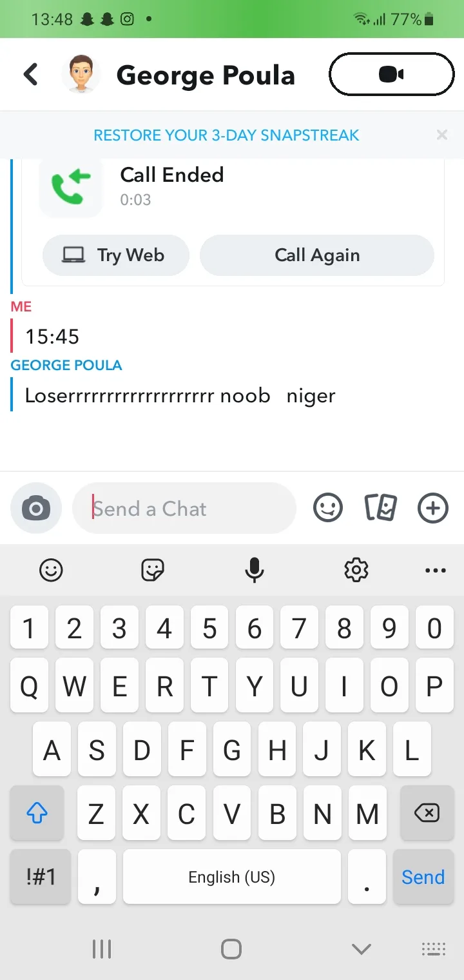Open the smiley emoji picker in chat bar
The width and height of the screenshot is (464, 980).
pyautogui.click(x=328, y=509)
